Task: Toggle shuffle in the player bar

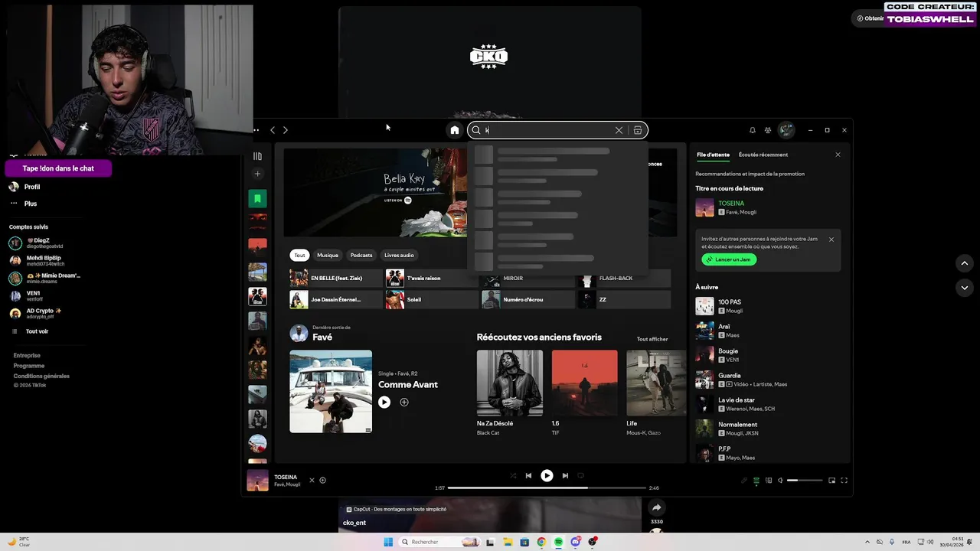Action: tap(513, 475)
